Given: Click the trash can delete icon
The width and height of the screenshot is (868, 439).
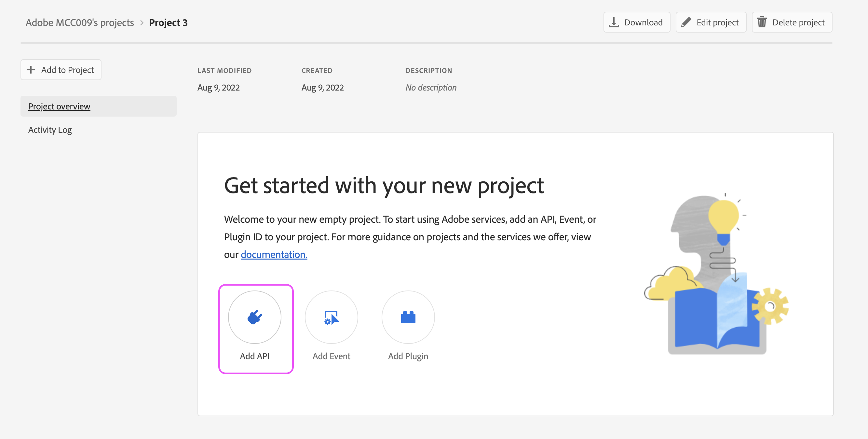Looking at the screenshot, I should point(762,22).
